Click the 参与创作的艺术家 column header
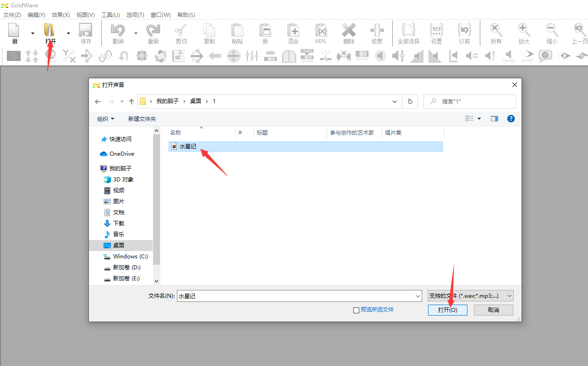Screen dimensions: 588x366 [x=352, y=133]
